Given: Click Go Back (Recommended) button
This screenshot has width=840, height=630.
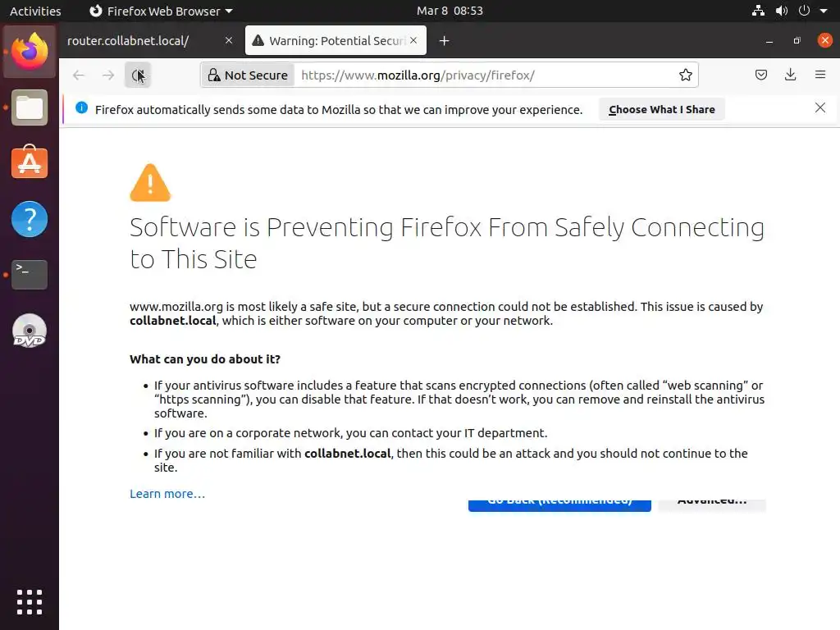Looking at the screenshot, I should click(559, 502).
